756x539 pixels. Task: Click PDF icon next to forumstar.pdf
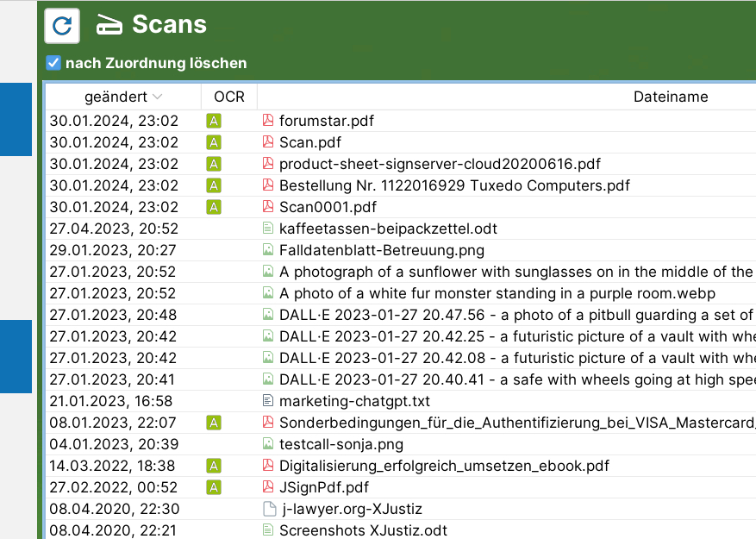268,121
